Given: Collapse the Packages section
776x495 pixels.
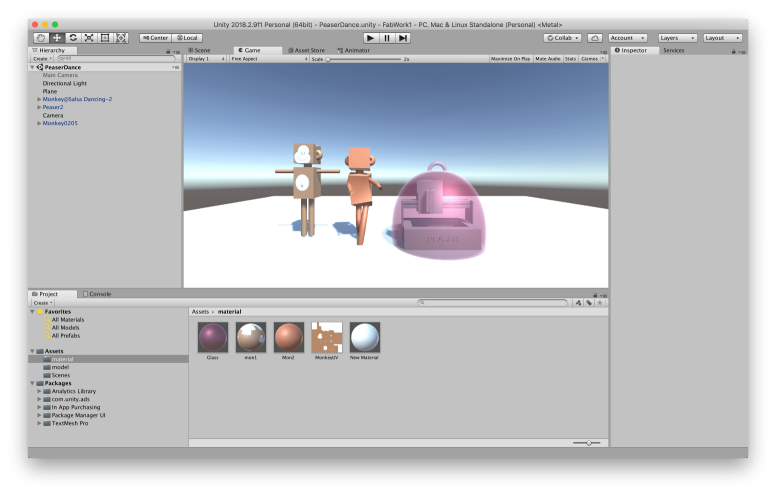Looking at the screenshot, I should 32,383.
